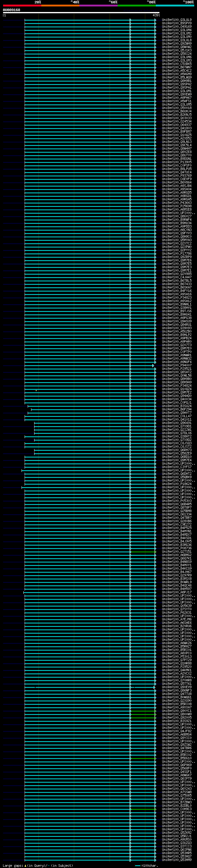197x868 pixels.
Task: Select label UniRef100_B6TWN7
Action: tap(176, 67)
